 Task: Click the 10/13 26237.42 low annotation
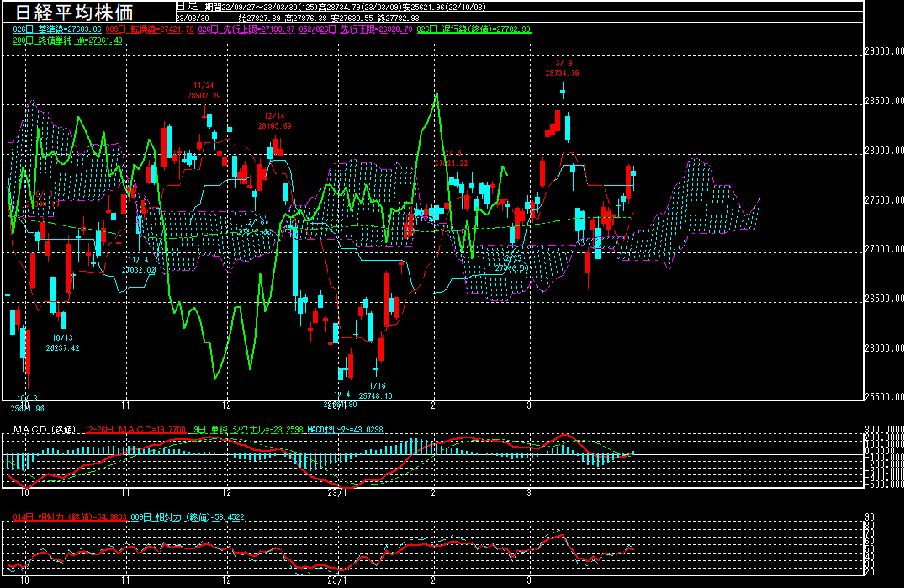coord(63,343)
